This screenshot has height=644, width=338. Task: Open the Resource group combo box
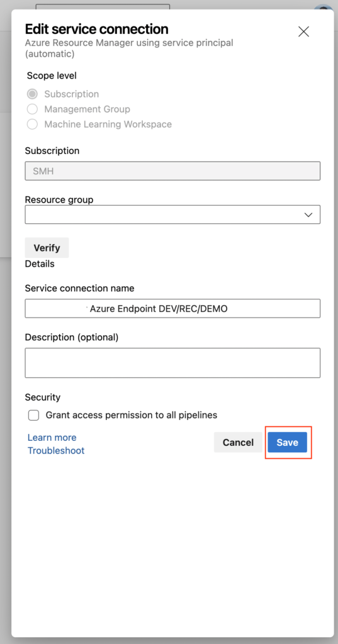tap(172, 214)
